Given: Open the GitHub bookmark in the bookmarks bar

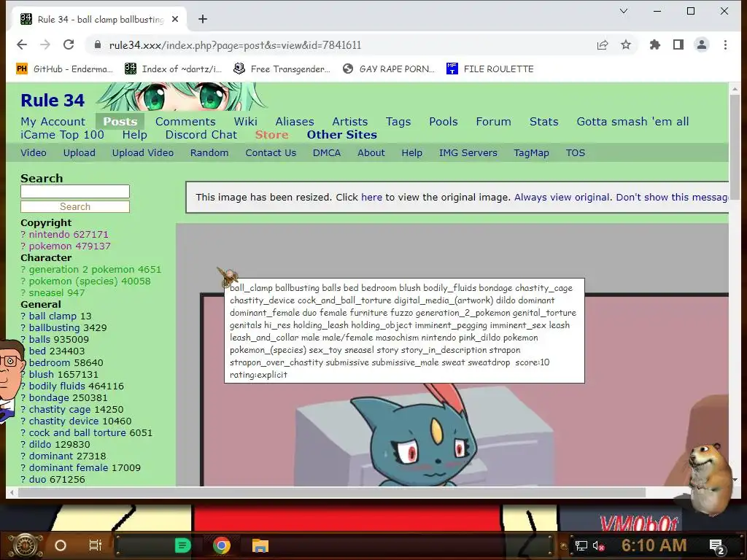Looking at the screenshot, I should click(64, 69).
